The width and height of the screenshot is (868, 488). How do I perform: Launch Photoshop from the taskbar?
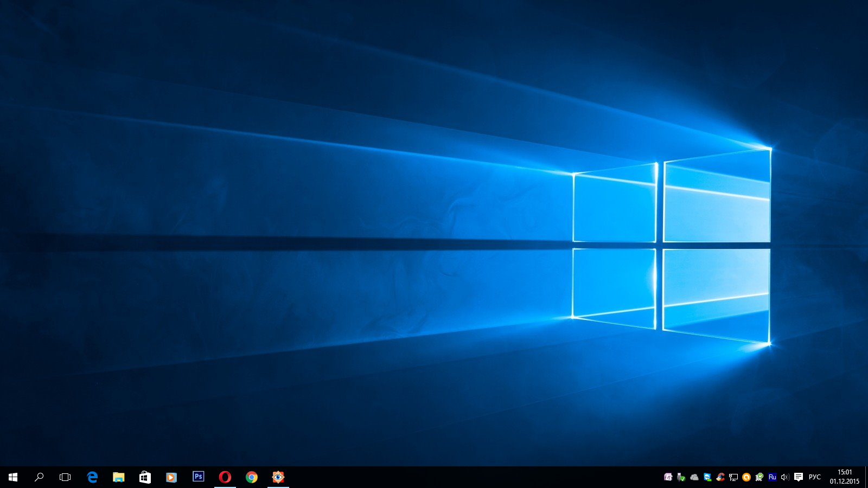tap(198, 477)
